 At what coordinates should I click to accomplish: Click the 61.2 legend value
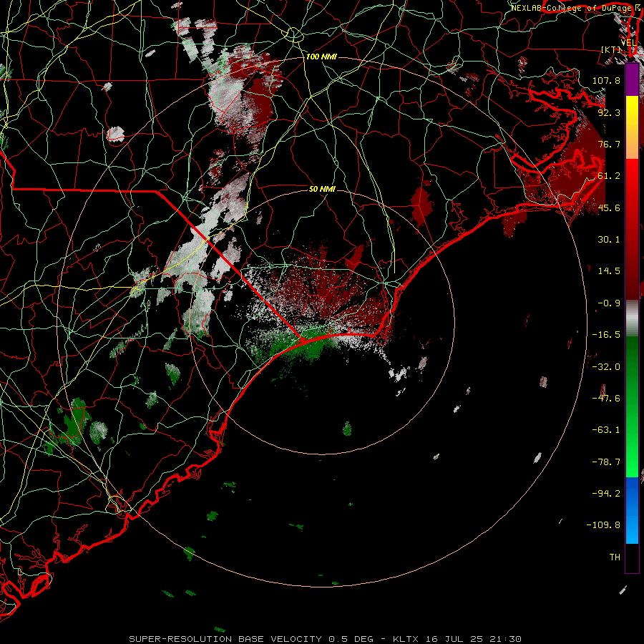tap(609, 176)
